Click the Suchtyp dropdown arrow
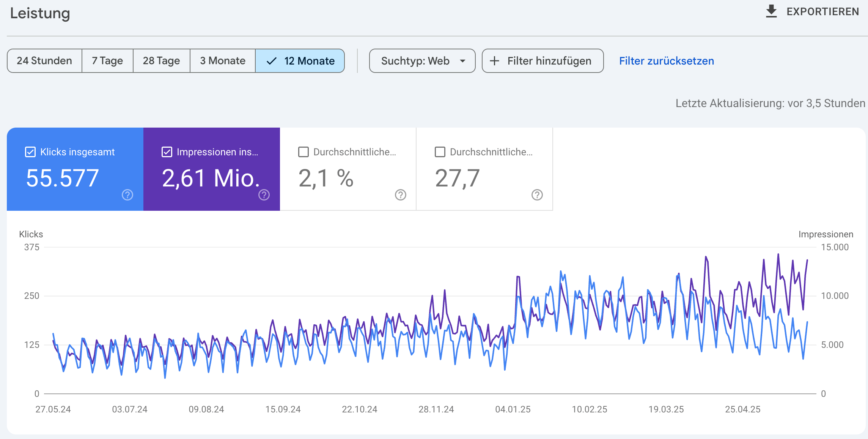Image resolution: width=868 pixels, height=439 pixels. 462,61
